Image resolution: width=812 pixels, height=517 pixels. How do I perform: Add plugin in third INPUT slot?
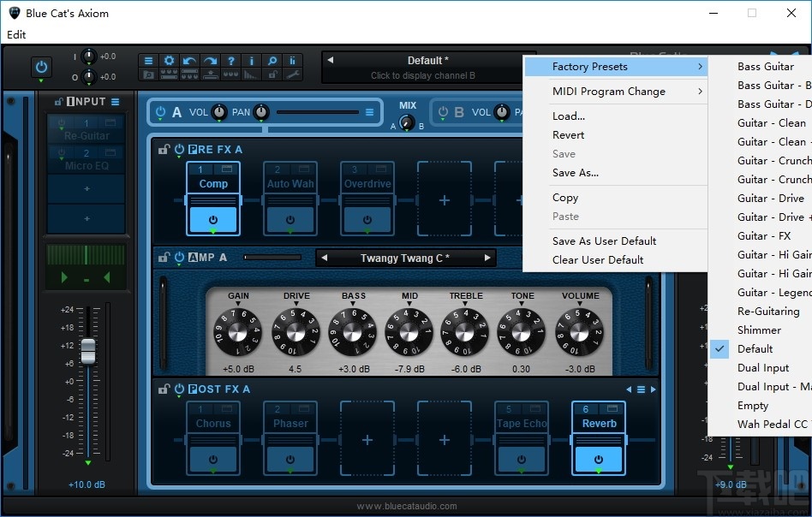click(x=87, y=189)
